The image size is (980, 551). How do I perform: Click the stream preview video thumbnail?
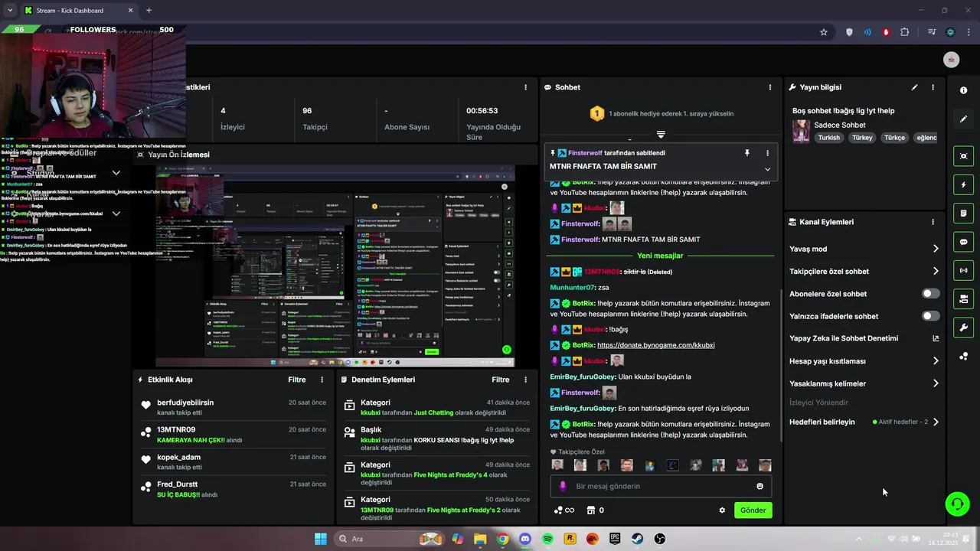335,266
